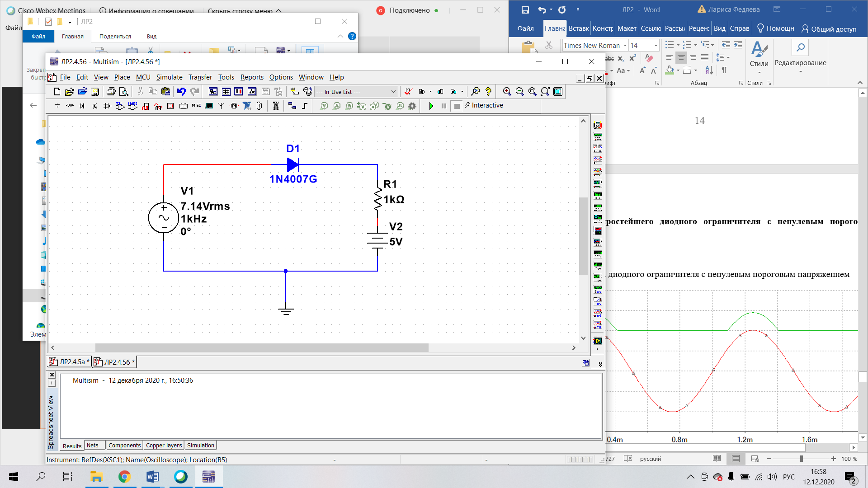Open Interactive simulation settings
The image size is (868, 488).
[484, 105]
